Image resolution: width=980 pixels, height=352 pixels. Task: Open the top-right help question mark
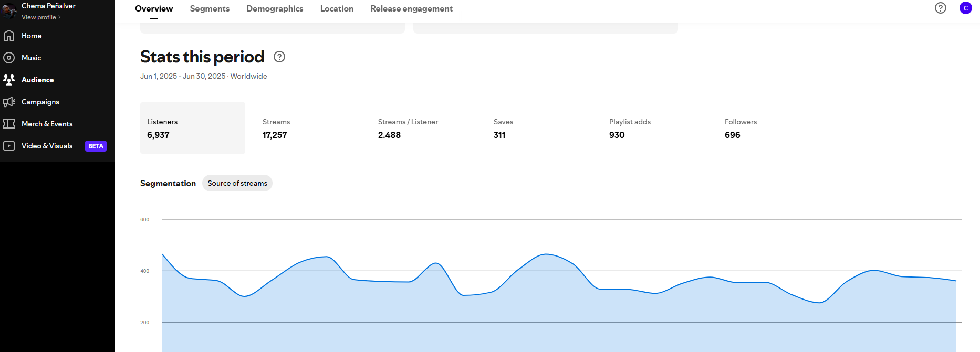point(940,8)
